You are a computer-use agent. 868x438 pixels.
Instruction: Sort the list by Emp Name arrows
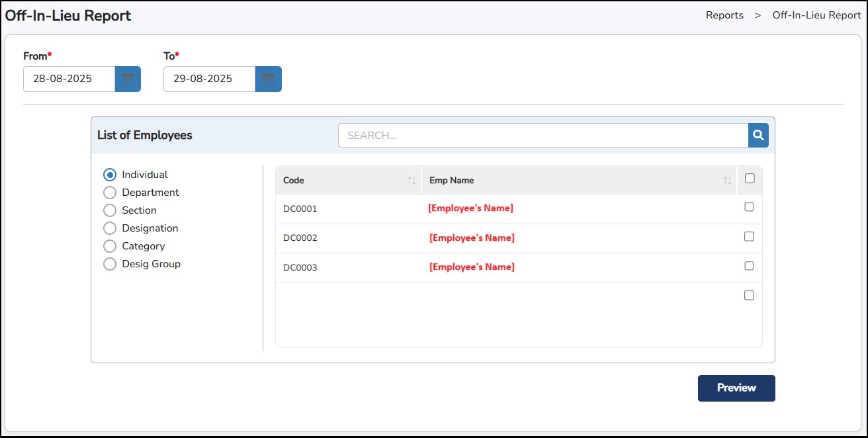point(727,181)
